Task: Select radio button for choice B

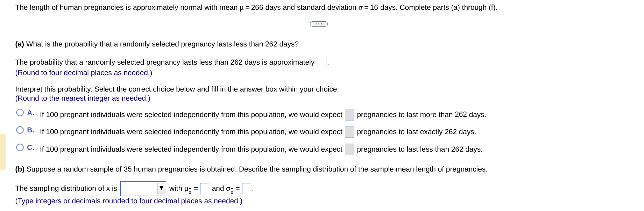Action: tap(20, 130)
